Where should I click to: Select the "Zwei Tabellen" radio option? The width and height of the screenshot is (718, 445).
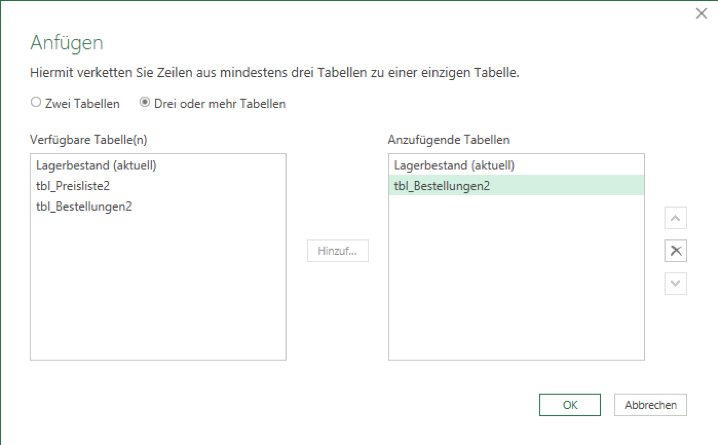pos(37,102)
